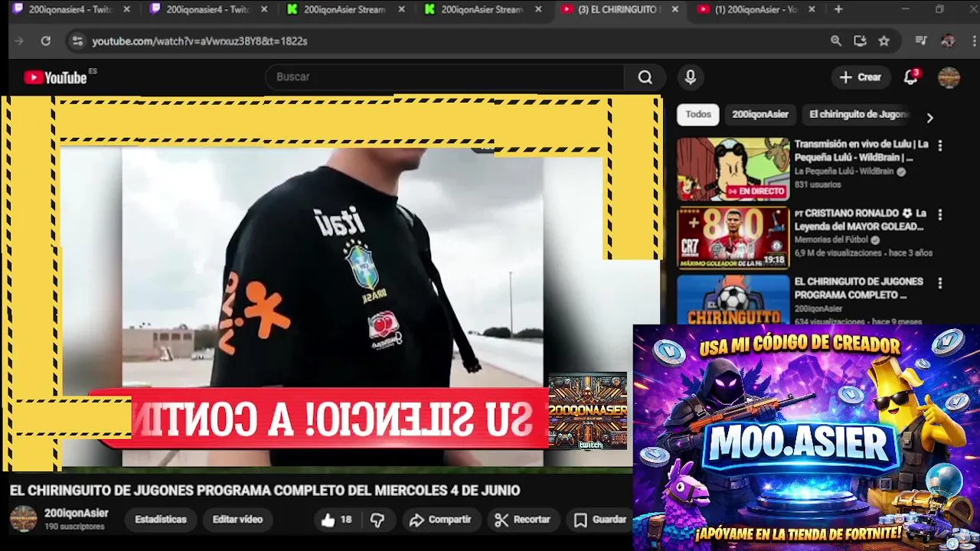Image resolution: width=980 pixels, height=551 pixels.
Task: Click the browser forward arrow
Action: pos(19,41)
